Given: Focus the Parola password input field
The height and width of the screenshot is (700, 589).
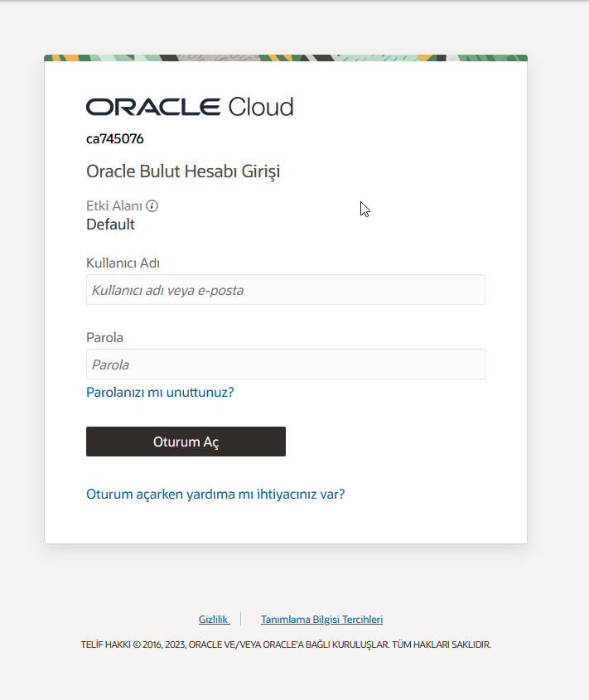Looking at the screenshot, I should (x=285, y=364).
